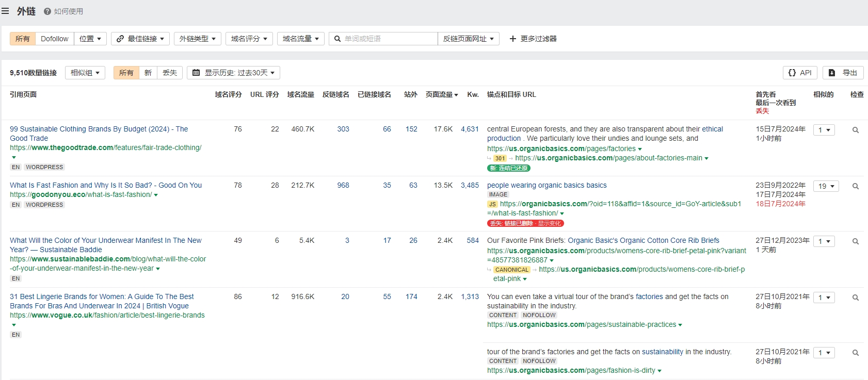The width and height of the screenshot is (868, 380).
Task: Open the 域名评分 filter menu
Action: [249, 39]
